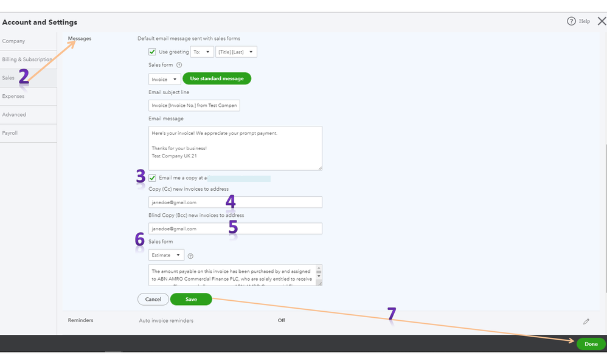Click the Cancel button
This screenshot has height=364, width=607.
(x=153, y=299)
